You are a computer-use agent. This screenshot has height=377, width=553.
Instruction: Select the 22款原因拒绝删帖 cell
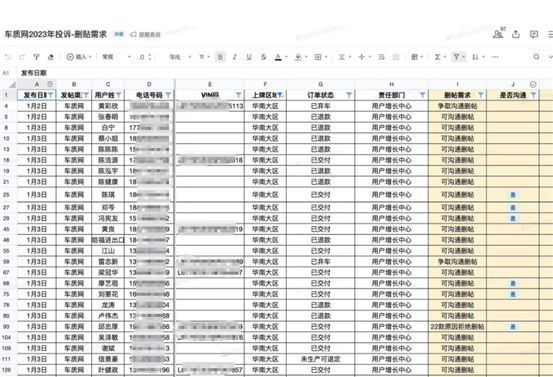pyautogui.click(x=457, y=327)
